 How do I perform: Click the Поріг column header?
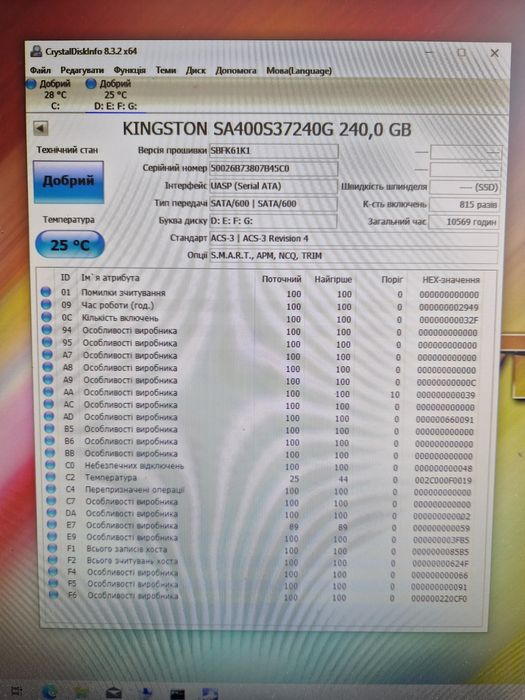392,279
